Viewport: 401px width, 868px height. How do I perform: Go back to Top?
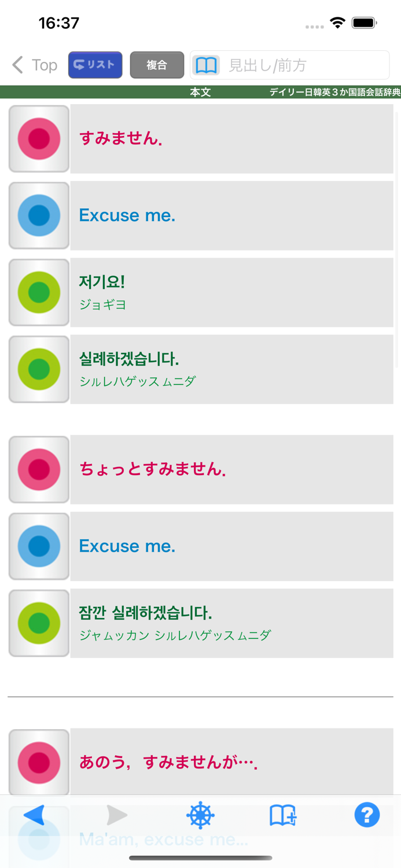click(x=35, y=65)
